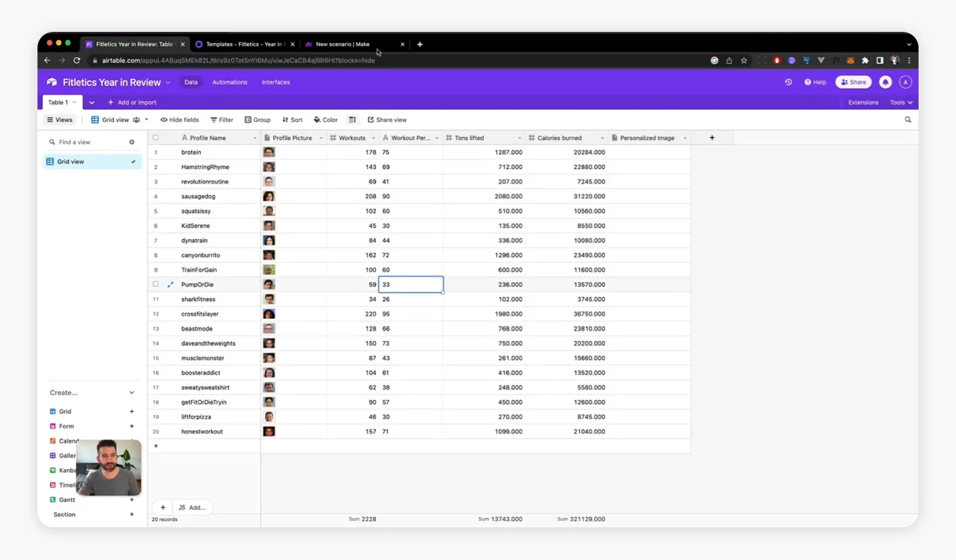
Task: Select the 36750.000 calories cell
Action: tap(566, 314)
